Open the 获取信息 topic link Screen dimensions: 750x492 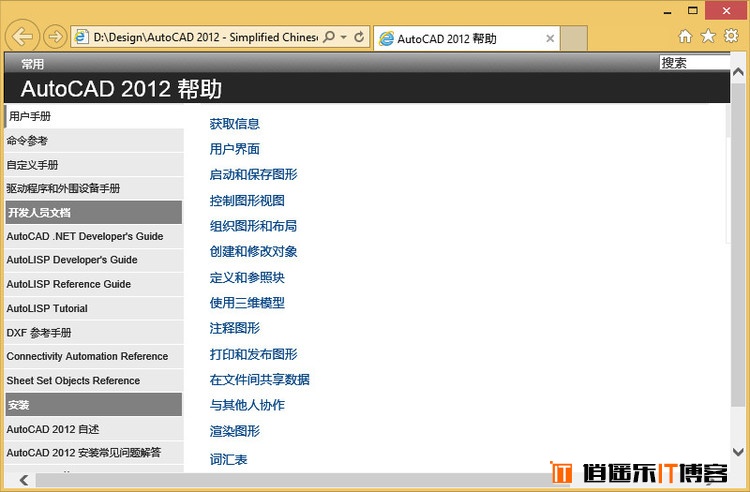click(234, 124)
